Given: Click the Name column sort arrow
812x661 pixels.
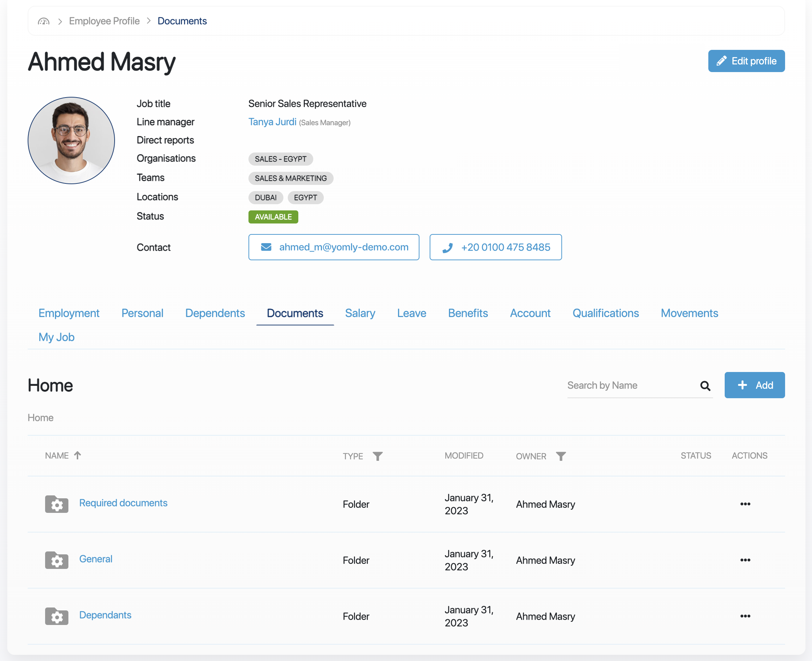Looking at the screenshot, I should pyautogui.click(x=77, y=455).
